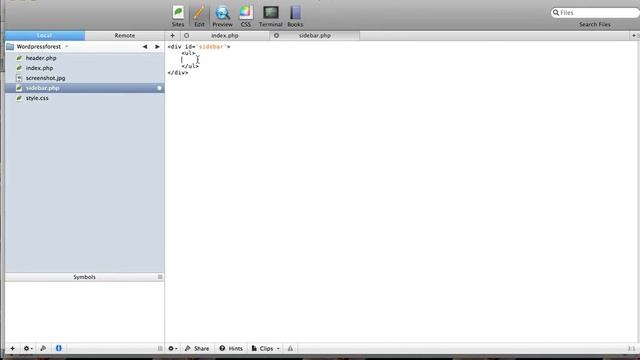This screenshot has height=360, width=640.
Task: Click the publish icon in file browser footer
Action: [x=43, y=348]
